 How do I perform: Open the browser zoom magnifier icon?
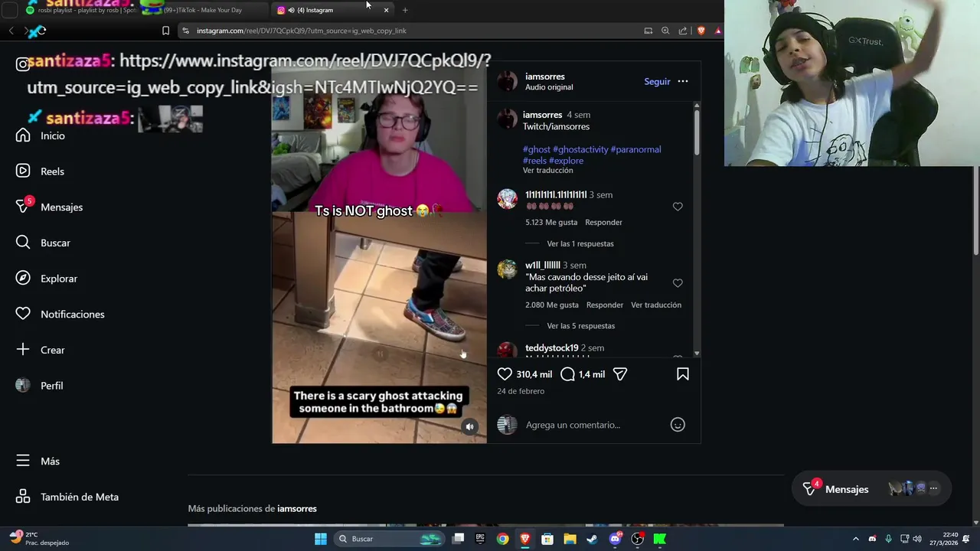(x=665, y=31)
